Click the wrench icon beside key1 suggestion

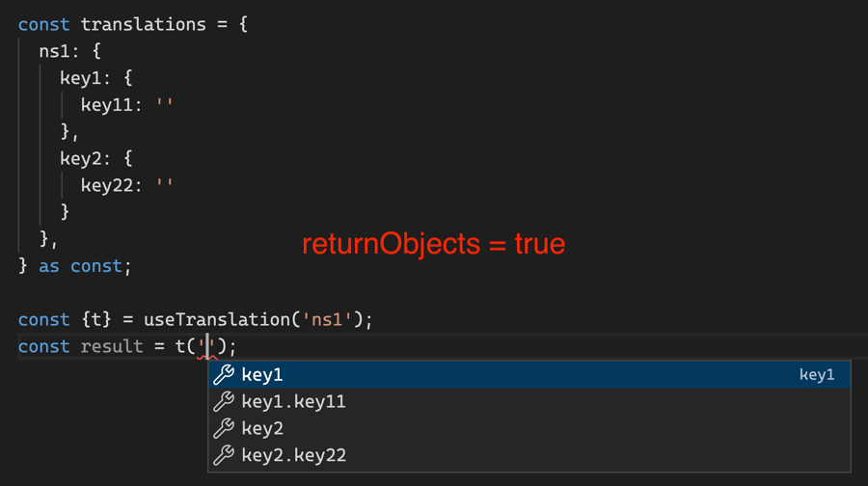pos(224,375)
